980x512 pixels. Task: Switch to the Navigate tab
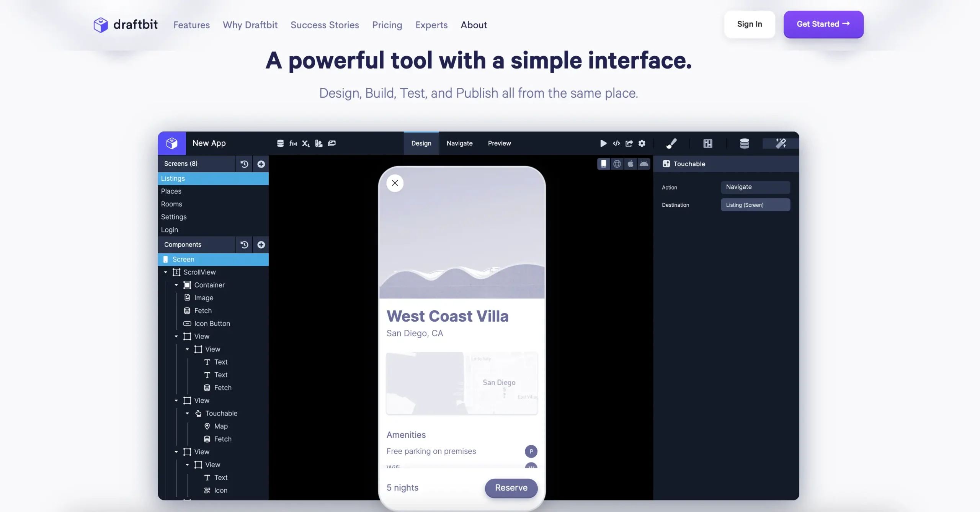coord(459,143)
